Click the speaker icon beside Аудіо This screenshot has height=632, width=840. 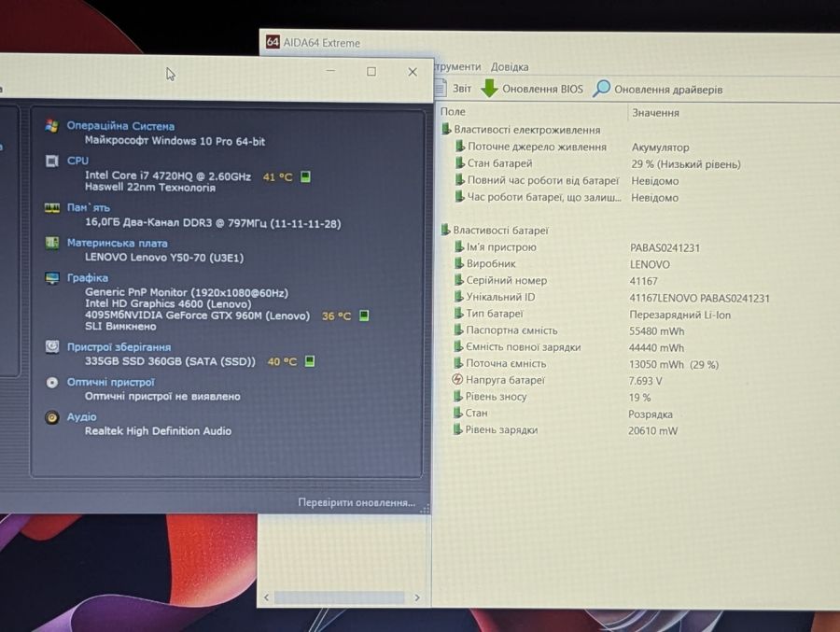click(52, 417)
